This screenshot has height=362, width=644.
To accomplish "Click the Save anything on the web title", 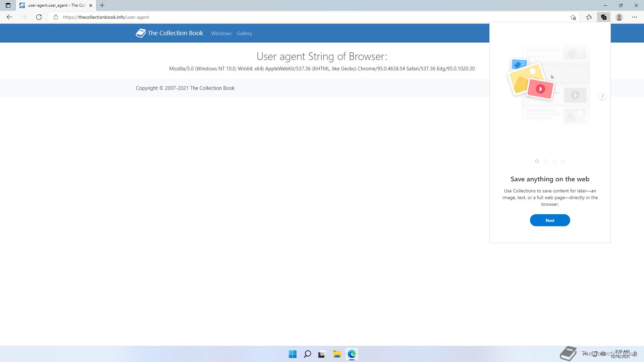I will tap(550, 179).
